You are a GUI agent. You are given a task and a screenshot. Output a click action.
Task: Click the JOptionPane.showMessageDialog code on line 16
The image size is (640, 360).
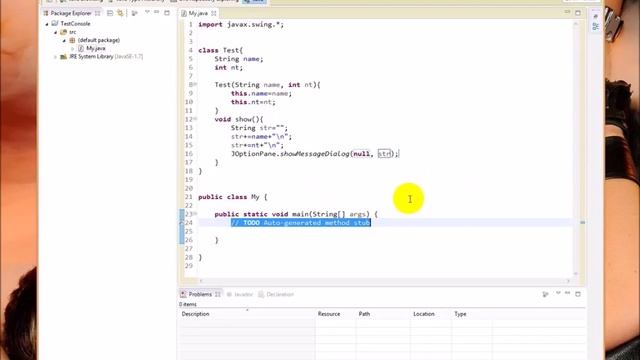tap(315, 154)
